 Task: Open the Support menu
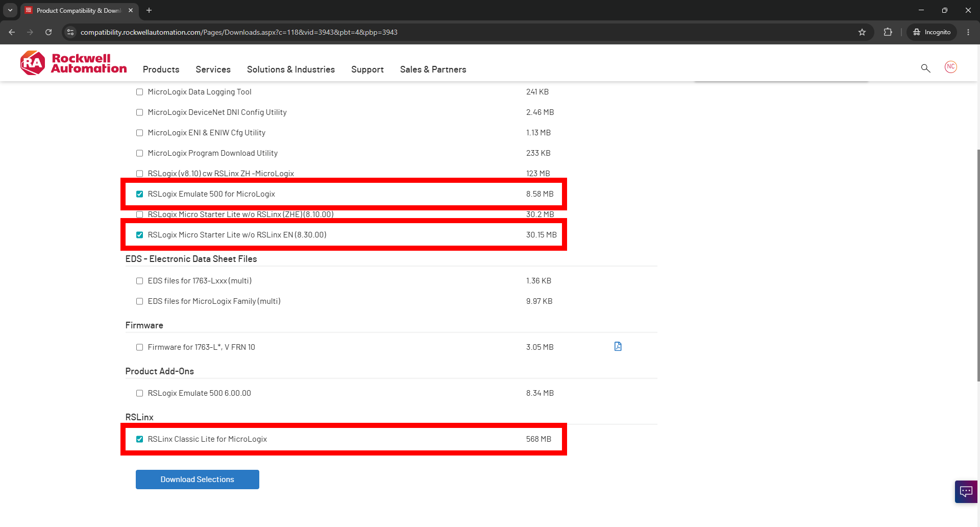point(367,69)
